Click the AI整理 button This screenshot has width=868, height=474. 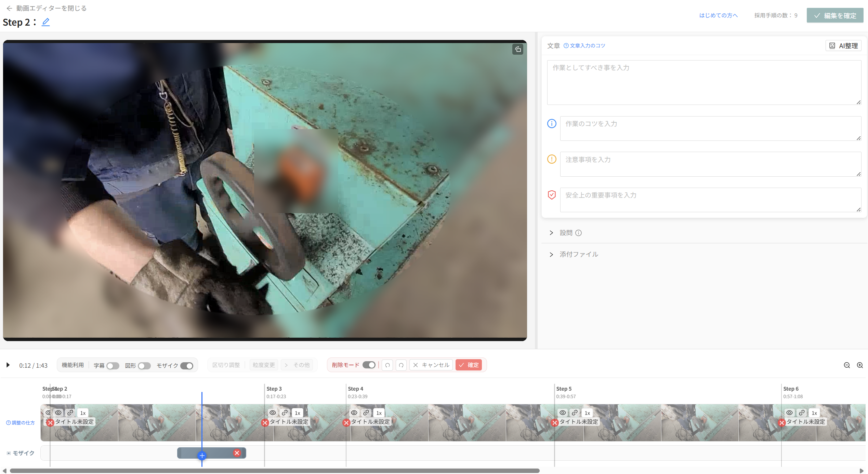pyautogui.click(x=843, y=45)
